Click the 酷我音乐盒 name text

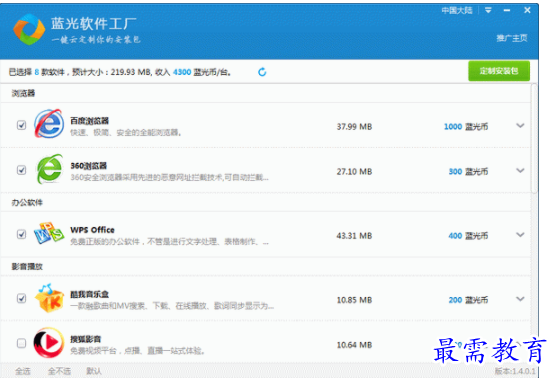(x=90, y=294)
